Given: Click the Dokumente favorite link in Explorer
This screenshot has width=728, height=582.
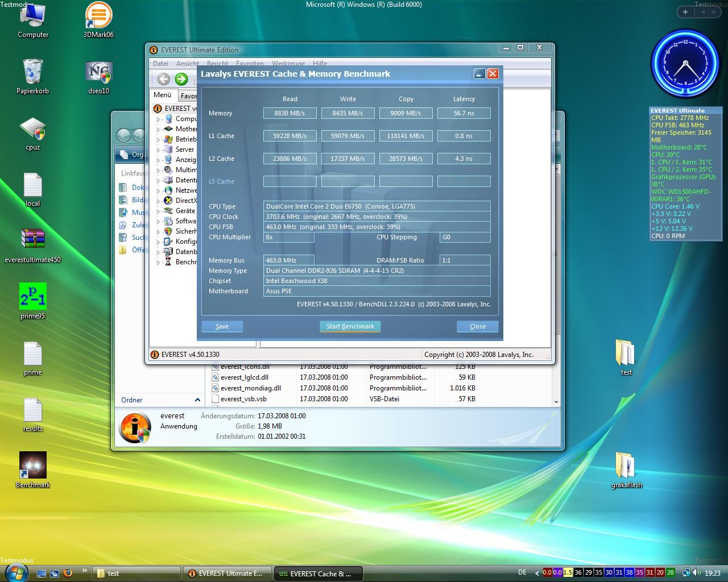Looking at the screenshot, I should pyautogui.click(x=132, y=187).
